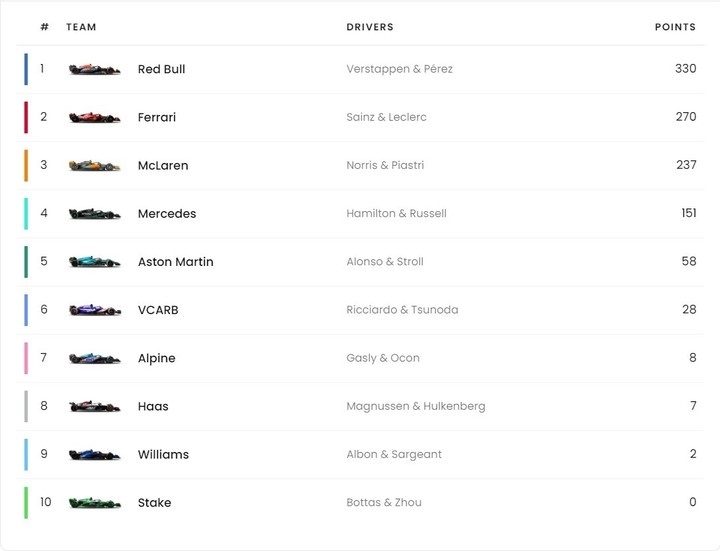Click the DRIVERS column header

click(370, 27)
